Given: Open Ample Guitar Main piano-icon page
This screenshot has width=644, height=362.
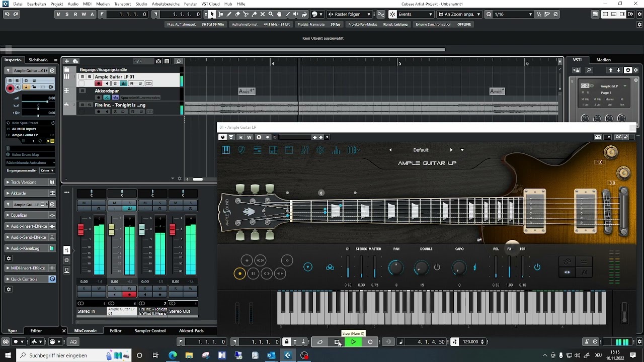Looking at the screenshot, I should tap(226, 150).
